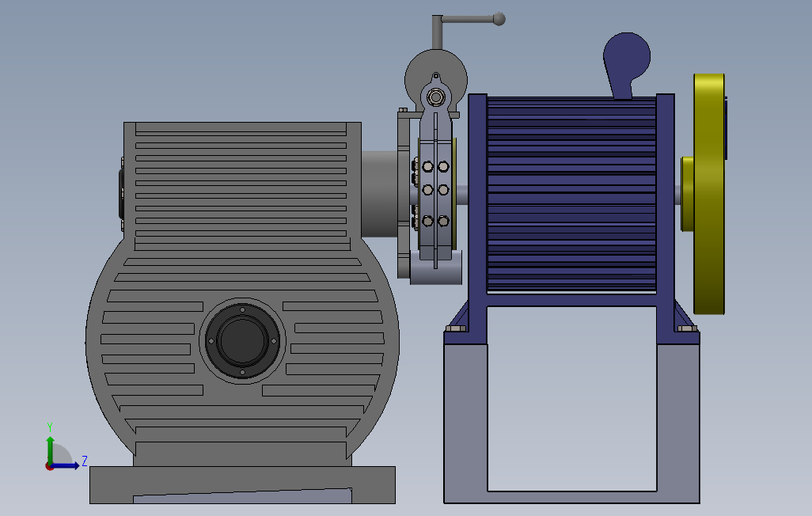
Task: Click the round bearing cap on the motor face
Action: coord(242,341)
